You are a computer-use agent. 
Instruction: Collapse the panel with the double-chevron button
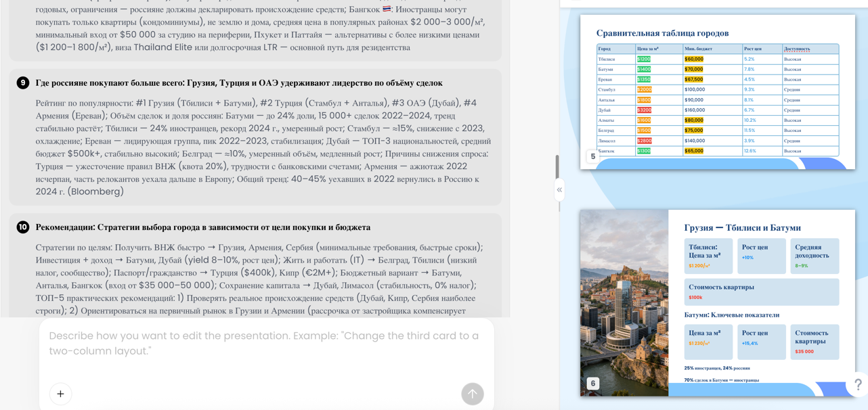tap(559, 189)
